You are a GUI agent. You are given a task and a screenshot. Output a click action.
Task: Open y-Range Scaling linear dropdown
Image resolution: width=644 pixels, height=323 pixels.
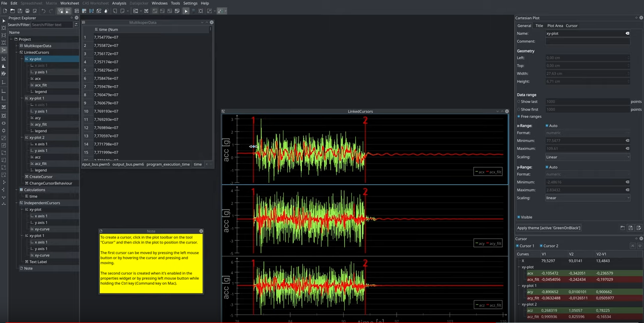tap(588, 198)
